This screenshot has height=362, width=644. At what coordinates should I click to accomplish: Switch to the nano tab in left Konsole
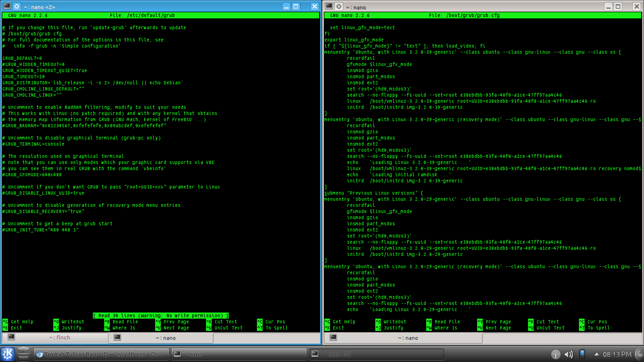[x=161, y=338]
